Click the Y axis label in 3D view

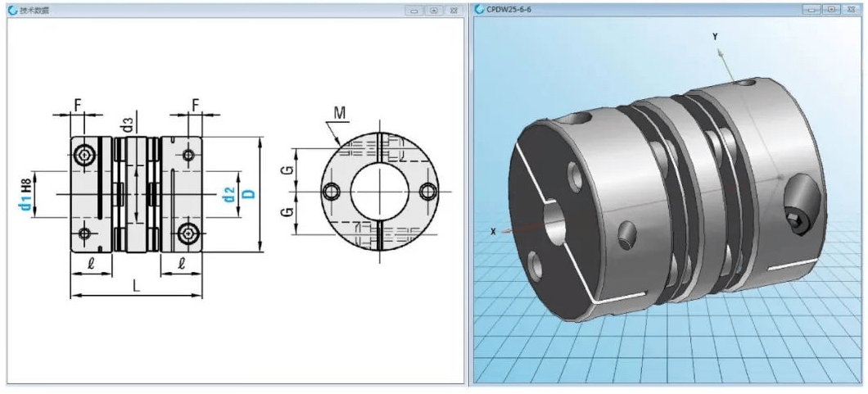[715, 37]
